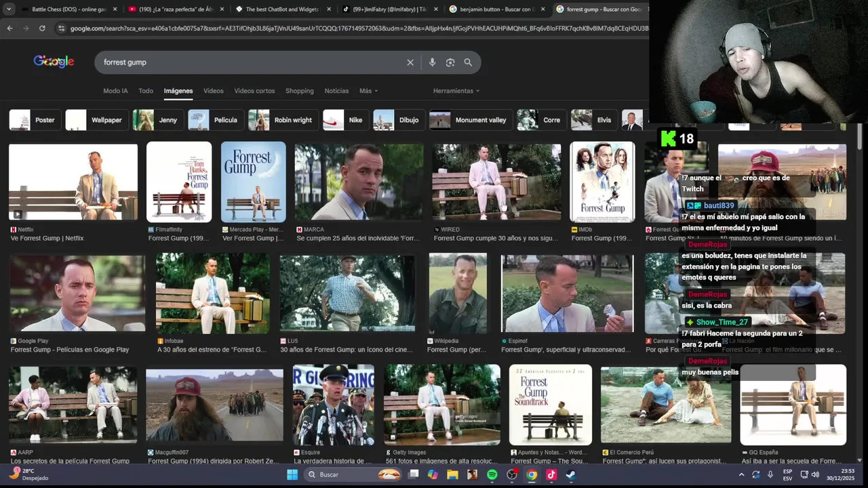Switch to The best ChatBot and Widgets tab
The image size is (868, 488).
coord(283,9)
